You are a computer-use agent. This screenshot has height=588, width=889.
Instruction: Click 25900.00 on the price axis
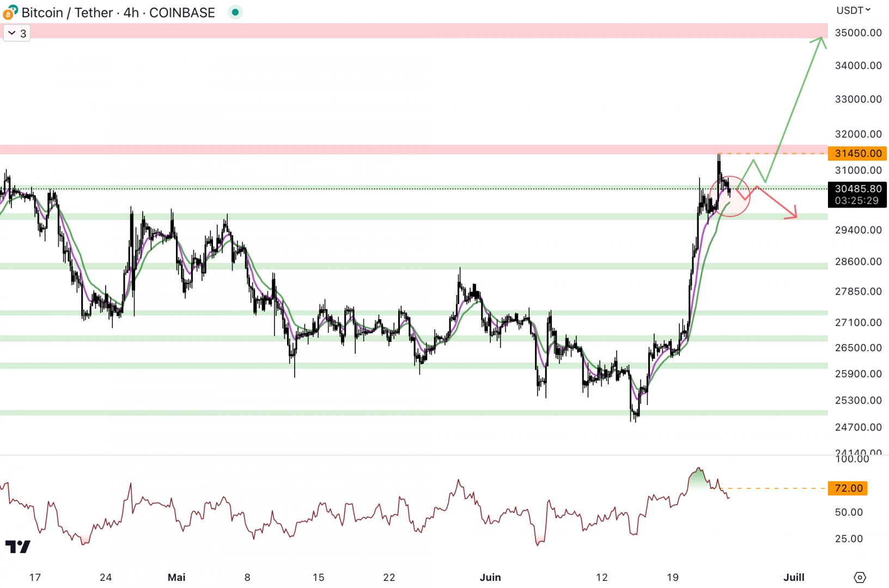pyautogui.click(x=858, y=373)
